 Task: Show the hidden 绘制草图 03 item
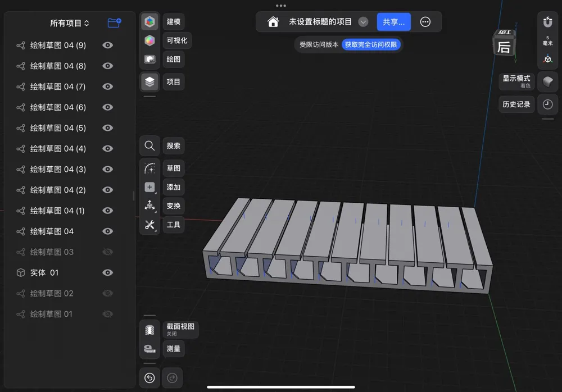(107, 252)
